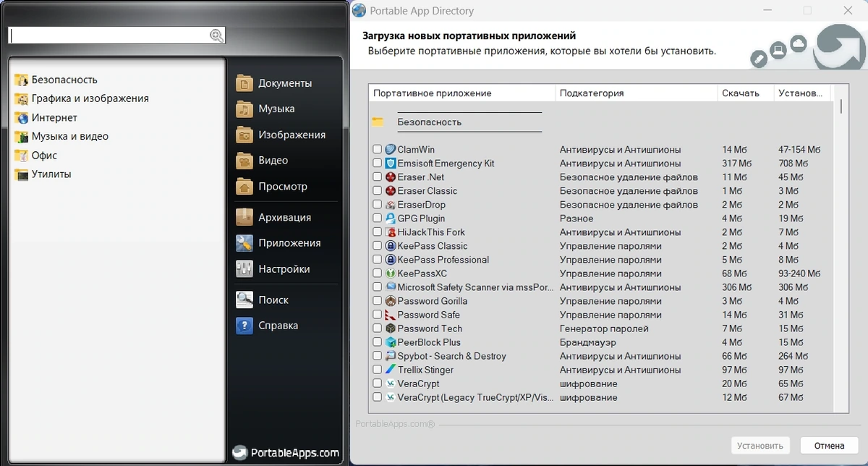Image resolution: width=868 pixels, height=466 pixels.
Task: Click the Eraser .Net app icon
Action: [x=391, y=177]
